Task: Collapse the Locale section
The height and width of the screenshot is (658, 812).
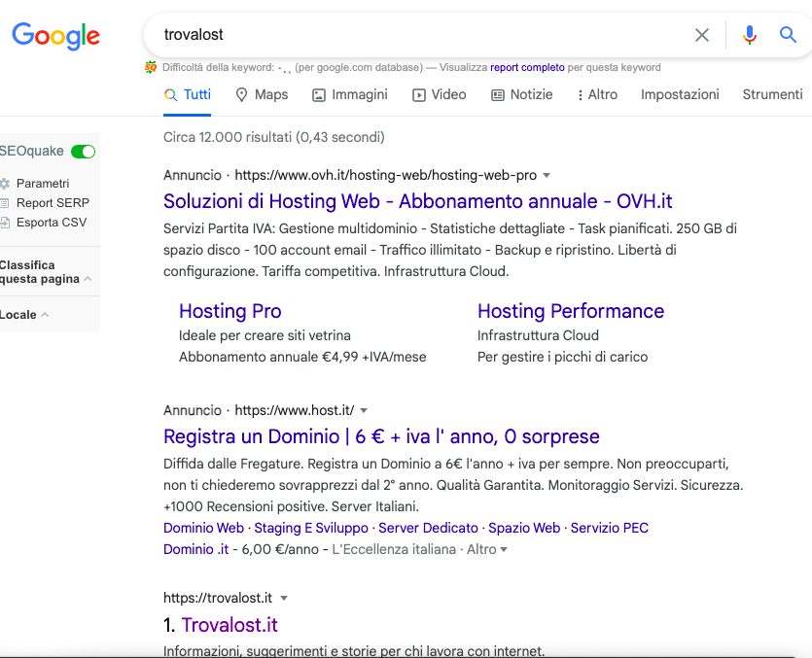Action: click(45, 314)
